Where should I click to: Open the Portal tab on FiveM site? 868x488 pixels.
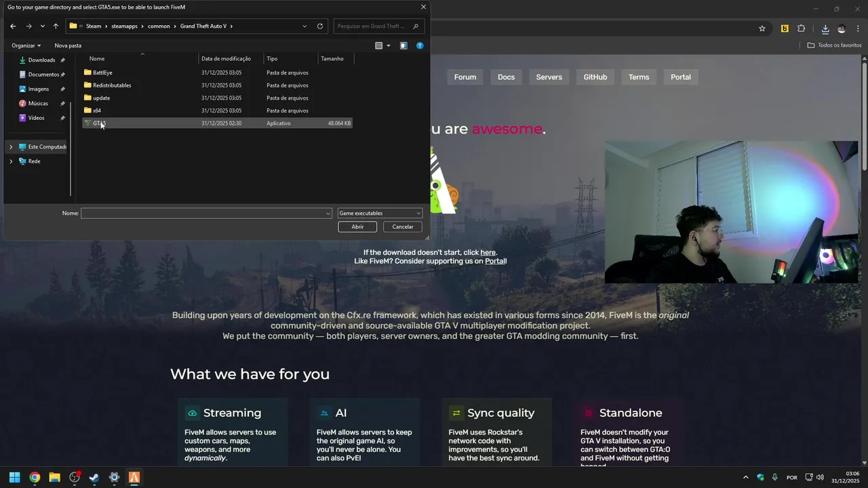click(x=681, y=77)
